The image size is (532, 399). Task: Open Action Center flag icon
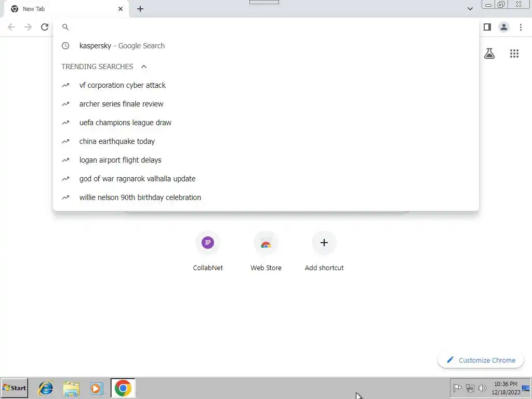[x=457, y=388]
